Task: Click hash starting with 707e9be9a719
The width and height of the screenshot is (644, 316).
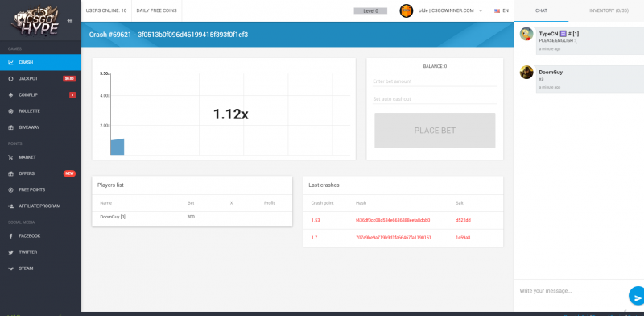Action: (393, 238)
